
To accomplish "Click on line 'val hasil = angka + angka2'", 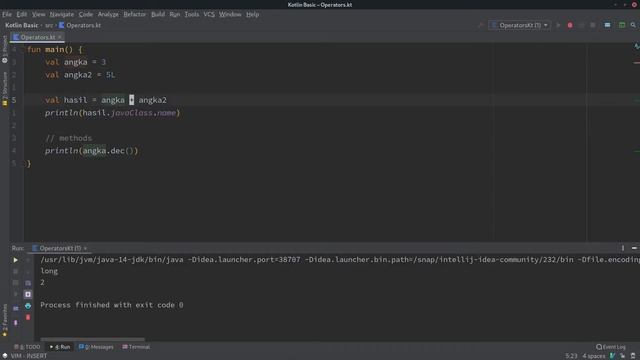I will click(x=106, y=100).
